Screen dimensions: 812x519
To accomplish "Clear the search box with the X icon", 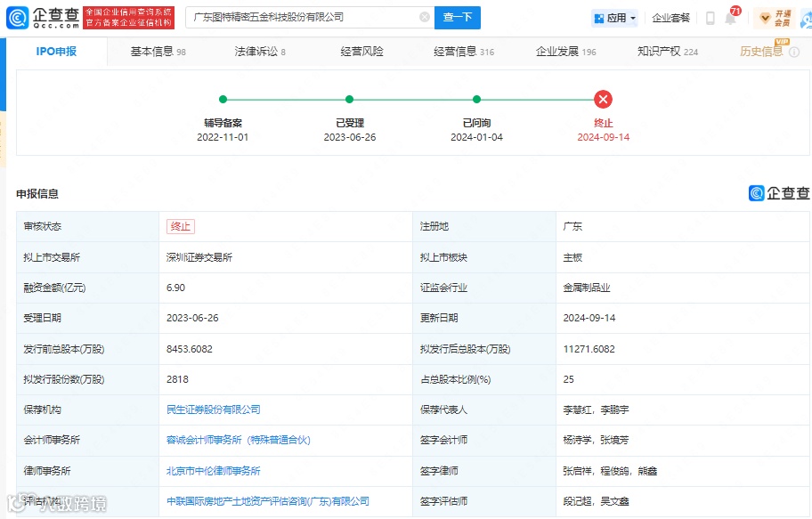I will (x=425, y=17).
